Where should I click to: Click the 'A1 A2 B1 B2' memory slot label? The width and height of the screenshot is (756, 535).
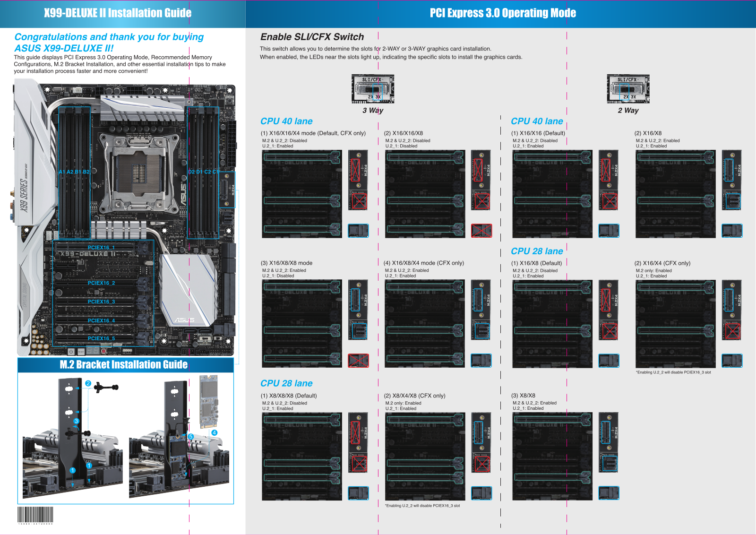click(74, 172)
